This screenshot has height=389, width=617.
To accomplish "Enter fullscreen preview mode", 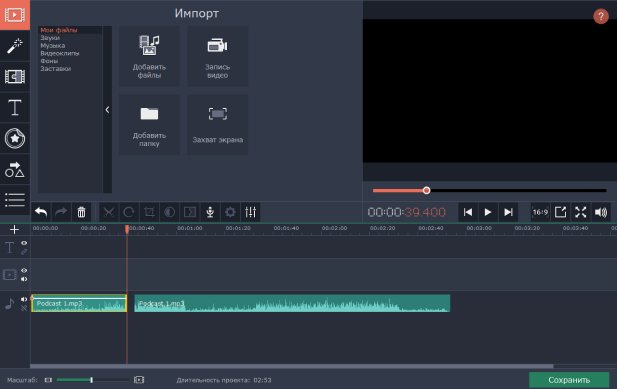I will [580, 212].
